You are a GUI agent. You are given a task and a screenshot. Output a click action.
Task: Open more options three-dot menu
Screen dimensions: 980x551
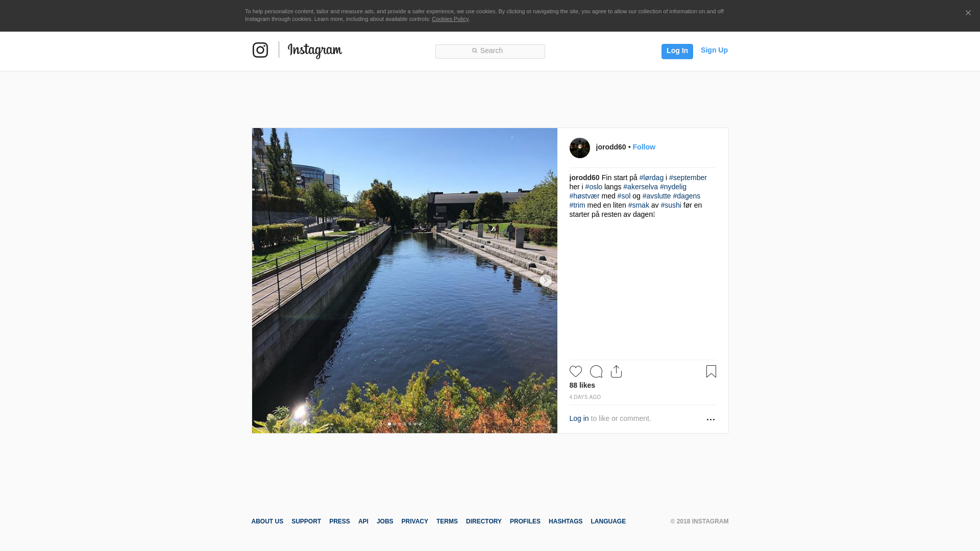coord(710,419)
